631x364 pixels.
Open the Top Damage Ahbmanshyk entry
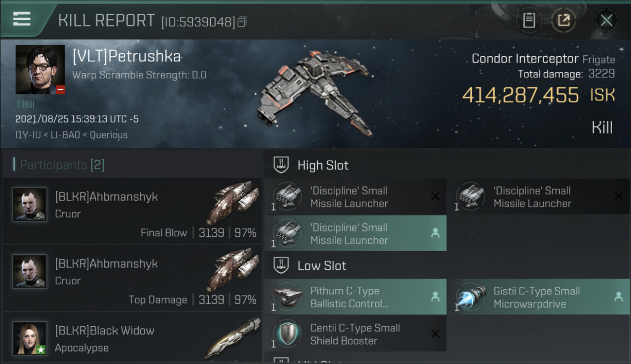pyautogui.click(x=132, y=278)
